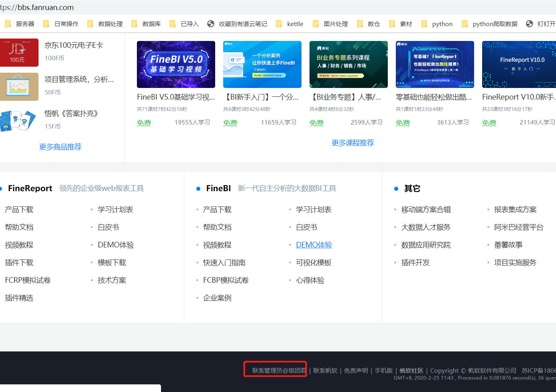This screenshot has width=556, height=392.
Task: Open the python爬取数据 bookmark folder
Action: pyautogui.click(x=490, y=24)
